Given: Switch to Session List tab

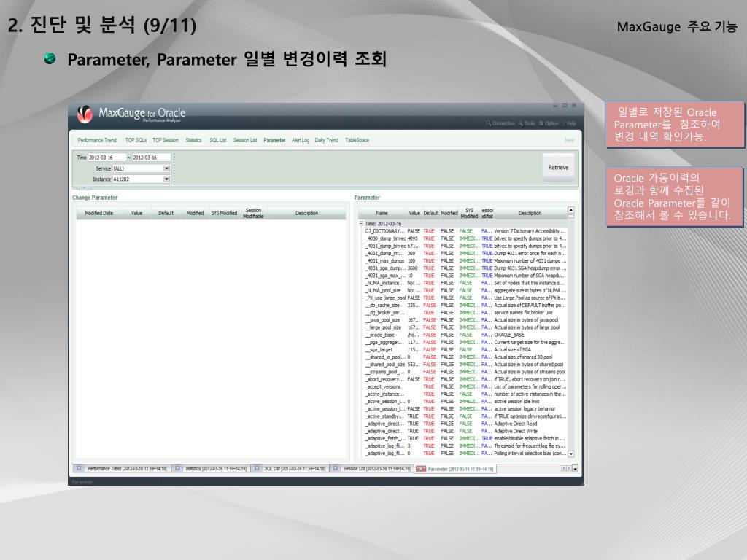Looking at the screenshot, I should [x=245, y=140].
